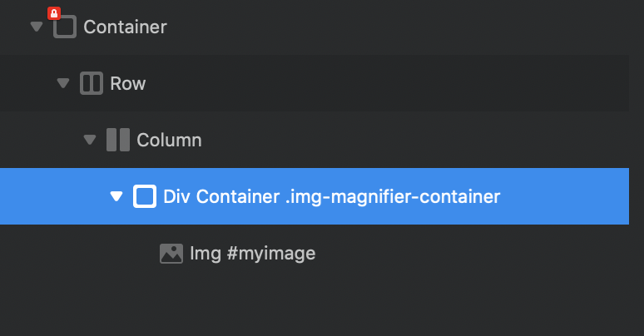Select the Row label in the tree
Screen dimensions: 644x336
pyautogui.click(x=127, y=83)
